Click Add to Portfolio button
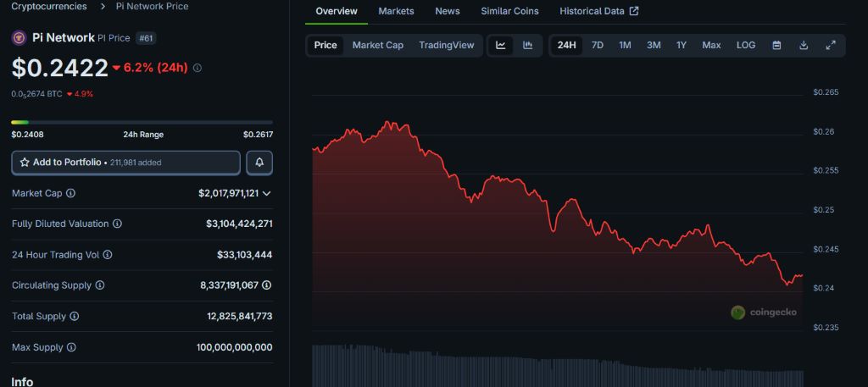The width and height of the screenshot is (868, 387). pyautogui.click(x=125, y=162)
